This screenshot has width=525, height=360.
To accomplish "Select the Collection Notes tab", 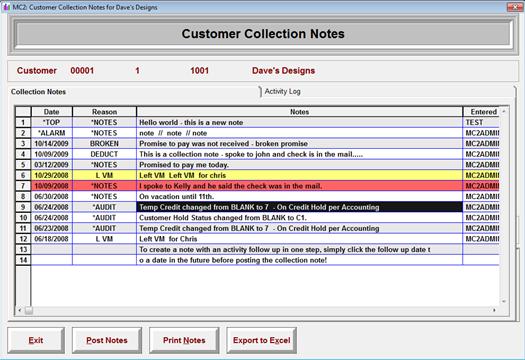I will (38, 92).
